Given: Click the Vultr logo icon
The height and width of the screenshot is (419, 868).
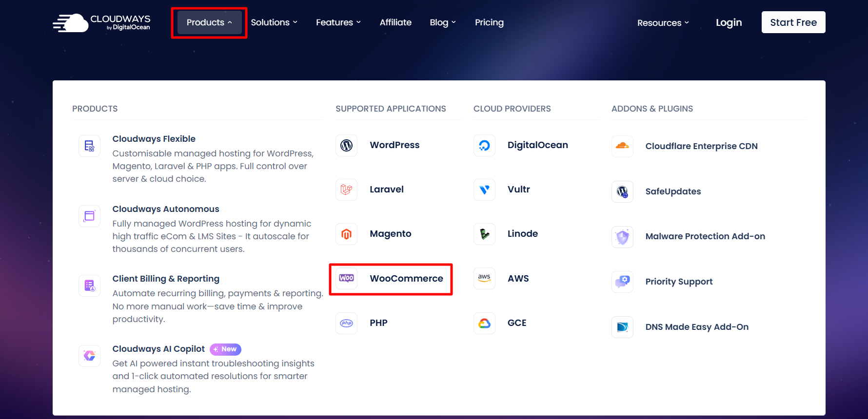Looking at the screenshot, I should click(x=484, y=190).
